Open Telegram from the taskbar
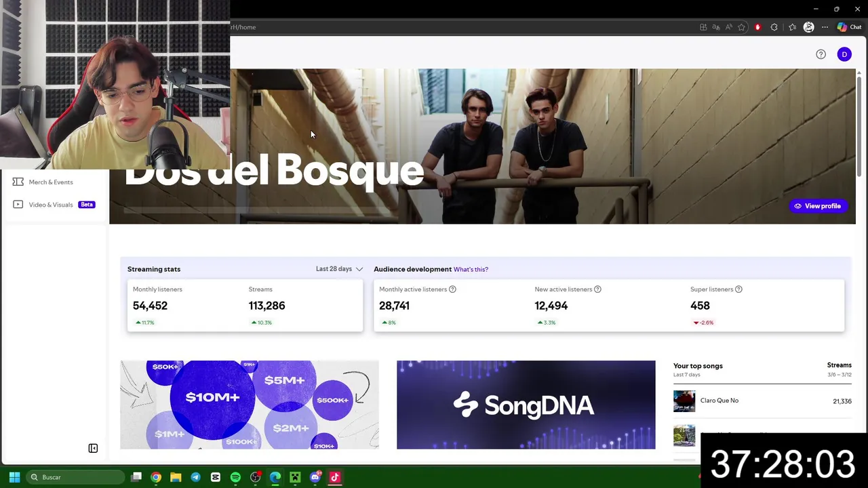Viewport: 868px width, 488px height. (x=195, y=477)
